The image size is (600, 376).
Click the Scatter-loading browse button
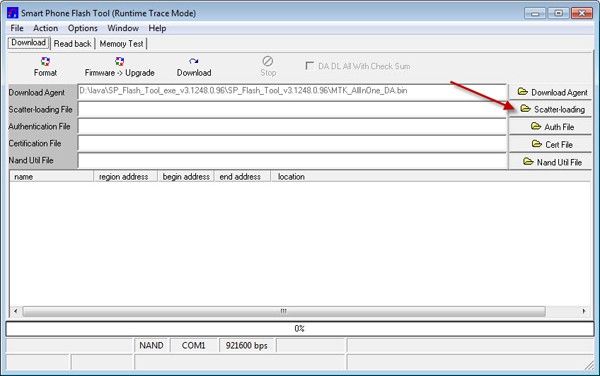point(550,109)
